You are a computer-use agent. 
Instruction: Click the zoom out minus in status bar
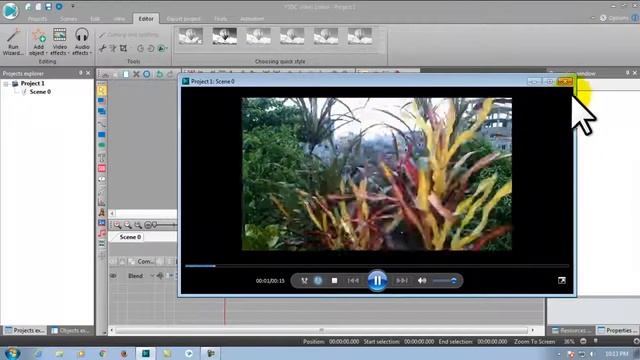coord(583,342)
